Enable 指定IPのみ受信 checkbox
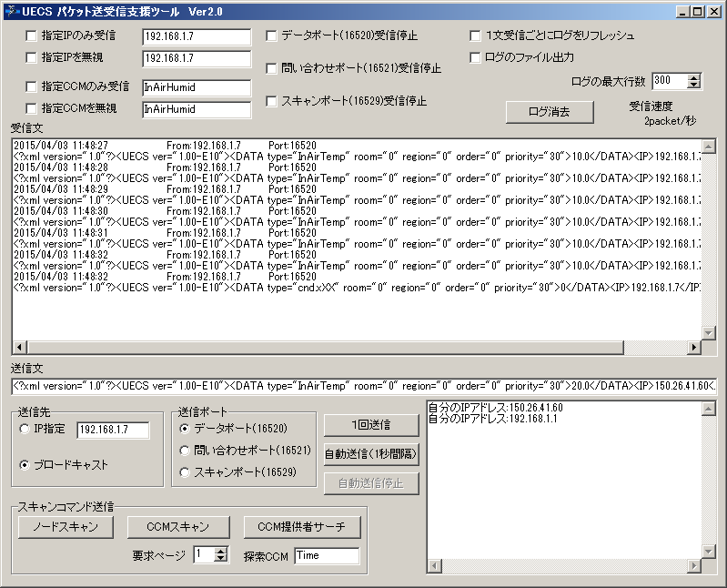The width and height of the screenshot is (727, 588). pyautogui.click(x=32, y=36)
